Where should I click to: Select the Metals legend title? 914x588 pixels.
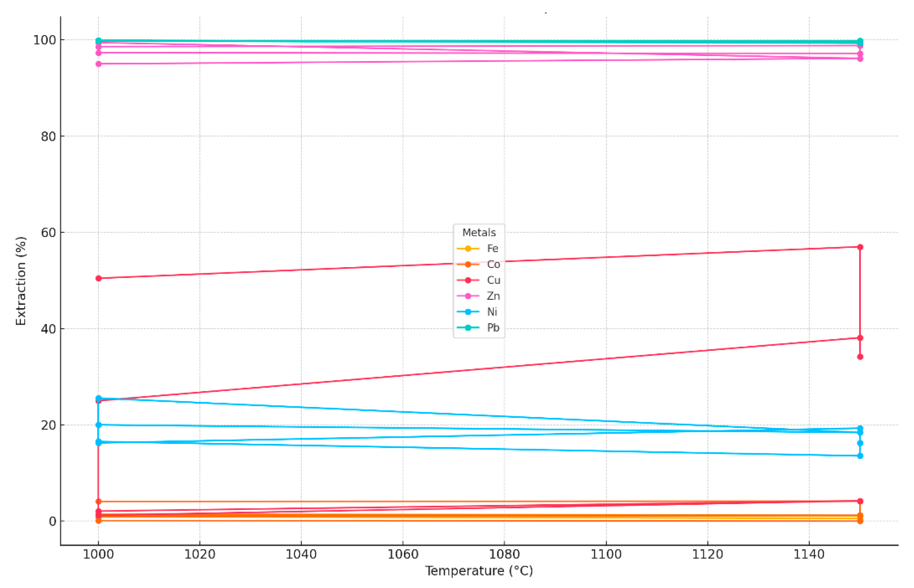tap(479, 233)
